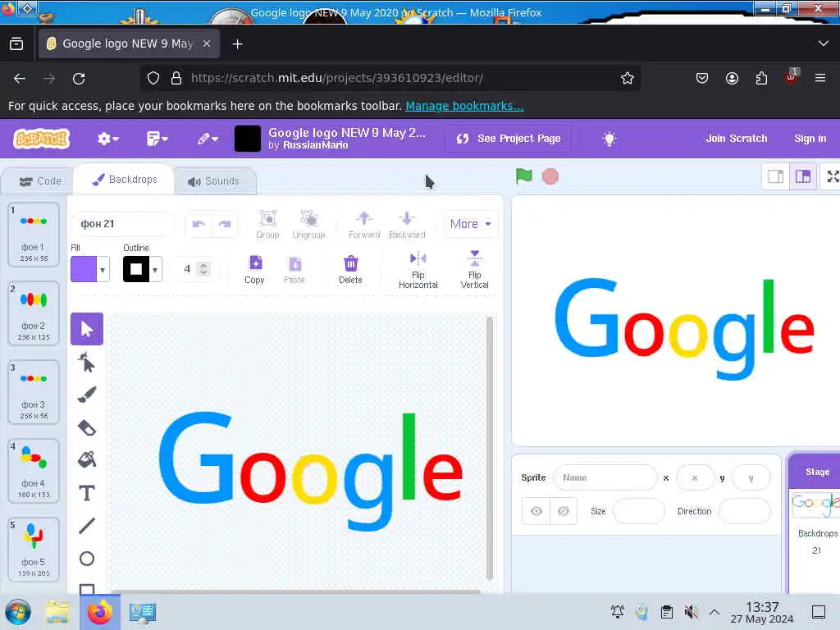Click the sprite Size input field

tap(638, 511)
